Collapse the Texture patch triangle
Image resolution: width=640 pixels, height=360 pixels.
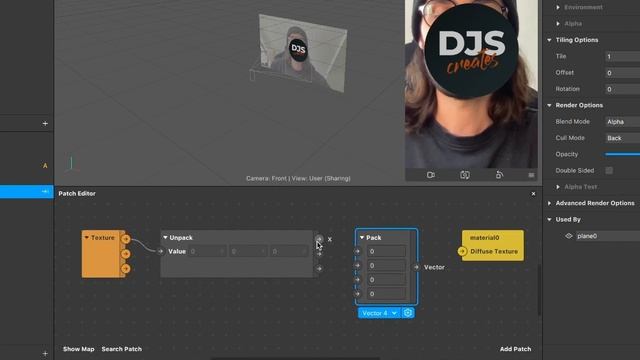pyautogui.click(x=87, y=238)
